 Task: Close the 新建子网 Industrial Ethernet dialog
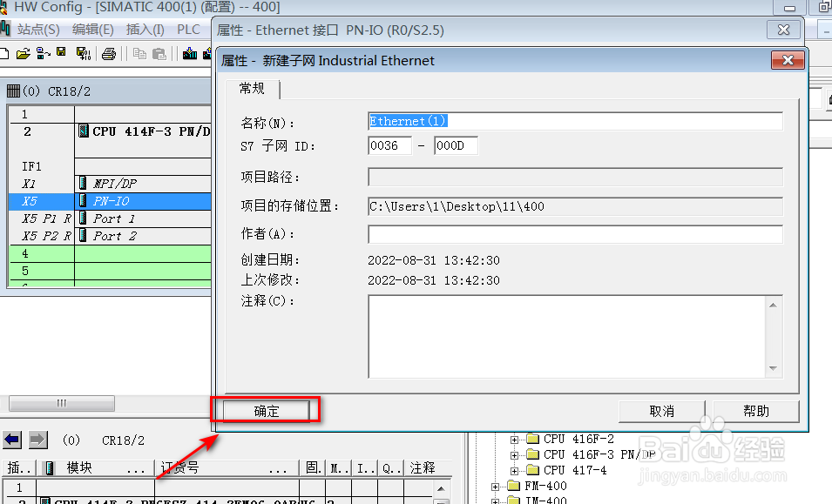click(x=788, y=60)
